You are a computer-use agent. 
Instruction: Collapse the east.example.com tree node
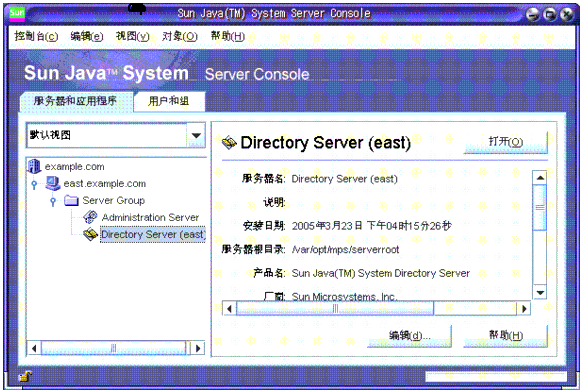pos(34,184)
